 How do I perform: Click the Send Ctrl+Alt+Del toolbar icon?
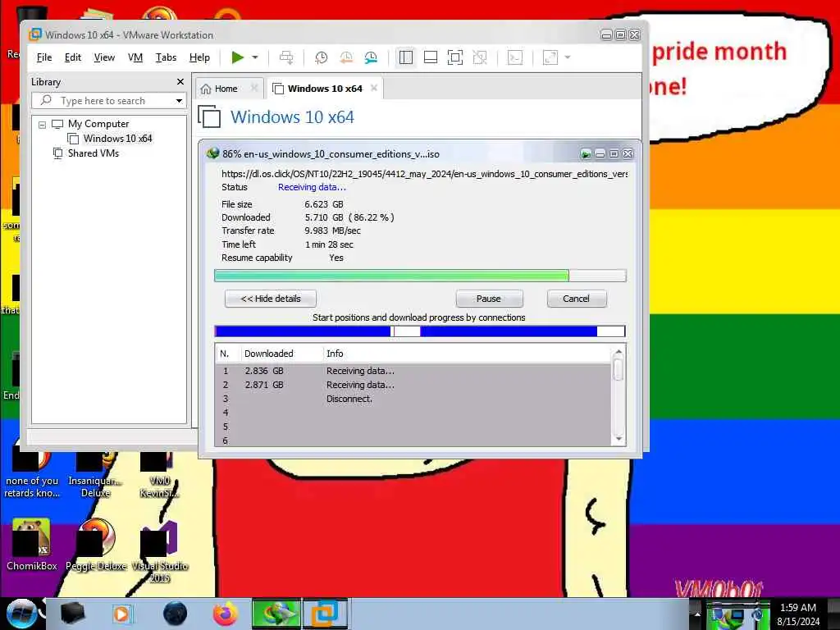click(x=286, y=57)
